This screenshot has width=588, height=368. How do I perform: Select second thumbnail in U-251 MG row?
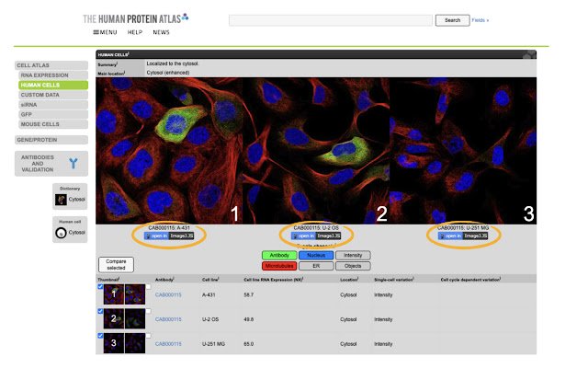click(135, 343)
